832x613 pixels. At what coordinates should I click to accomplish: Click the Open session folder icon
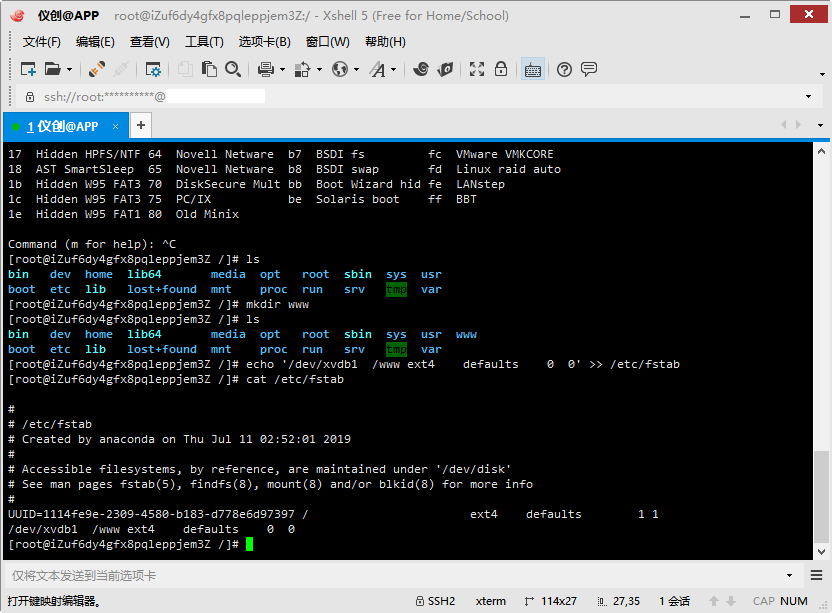(x=53, y=69)
